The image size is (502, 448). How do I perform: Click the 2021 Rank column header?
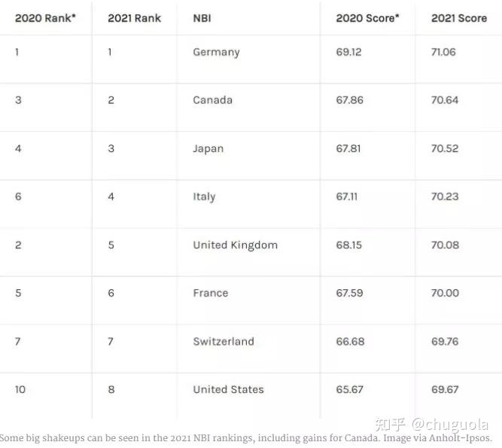(134, 18)
